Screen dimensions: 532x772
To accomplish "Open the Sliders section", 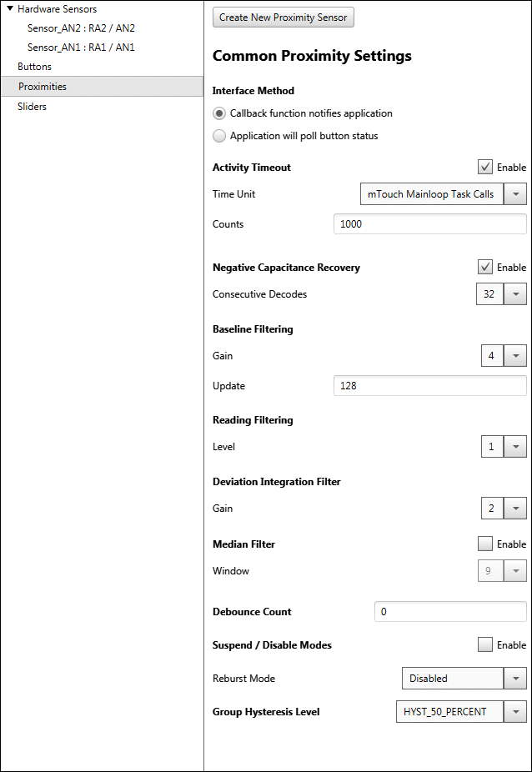I will coord(32,107).
